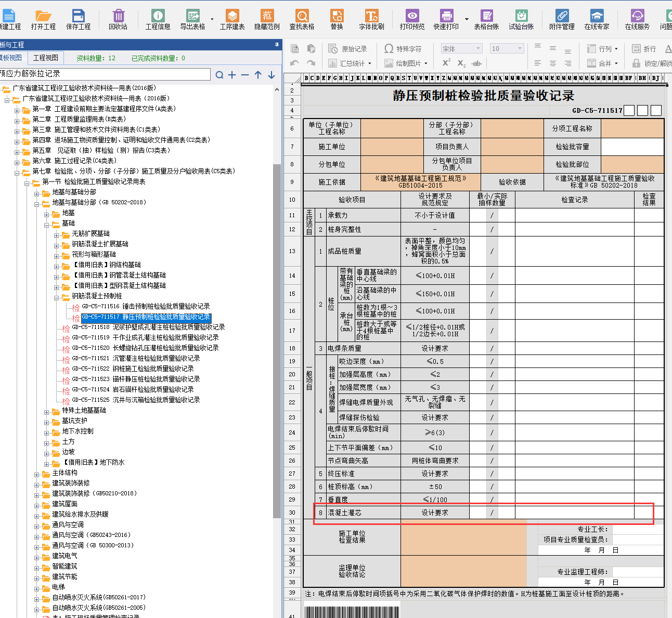Screen dimensions: 672x618
Task: Click the 工序建表 icon
Action: click(x=232, y=20)
